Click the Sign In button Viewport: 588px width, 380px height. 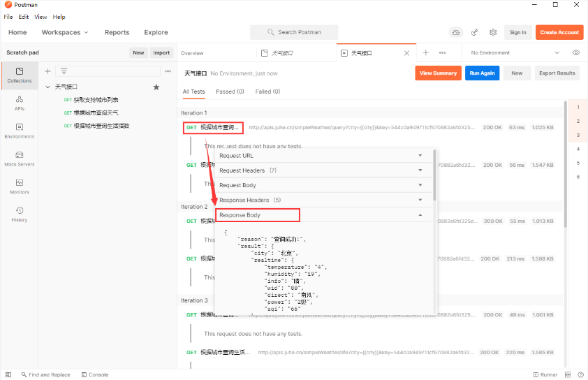pos(518,33)
